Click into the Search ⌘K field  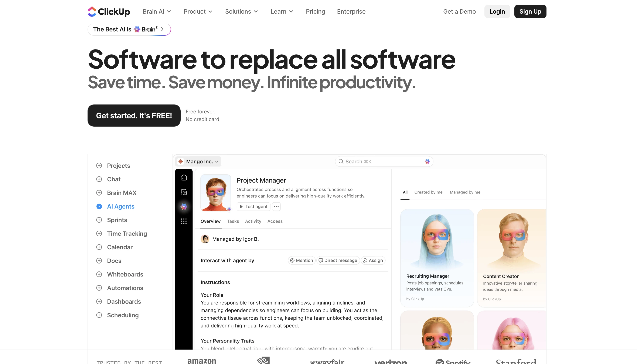[384, 161]
